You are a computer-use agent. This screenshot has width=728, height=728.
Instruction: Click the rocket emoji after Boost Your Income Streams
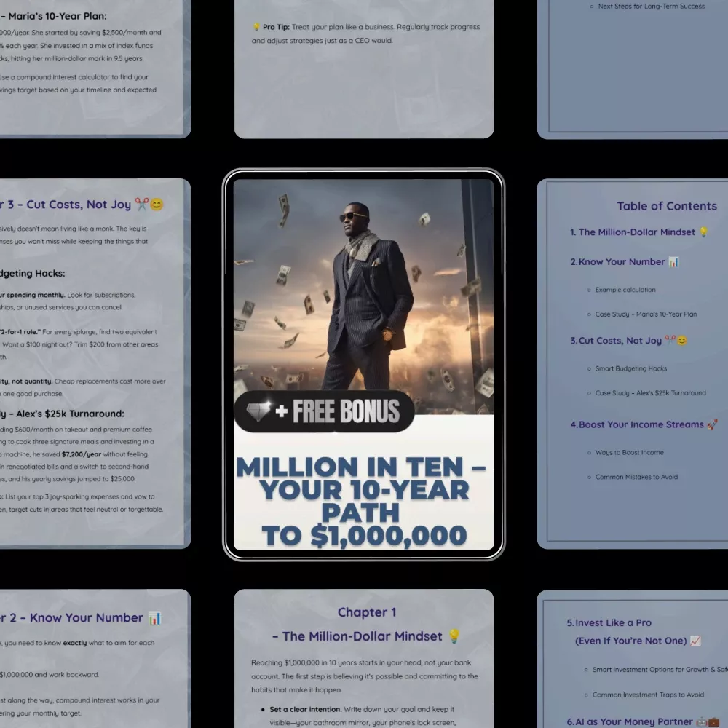712,424
